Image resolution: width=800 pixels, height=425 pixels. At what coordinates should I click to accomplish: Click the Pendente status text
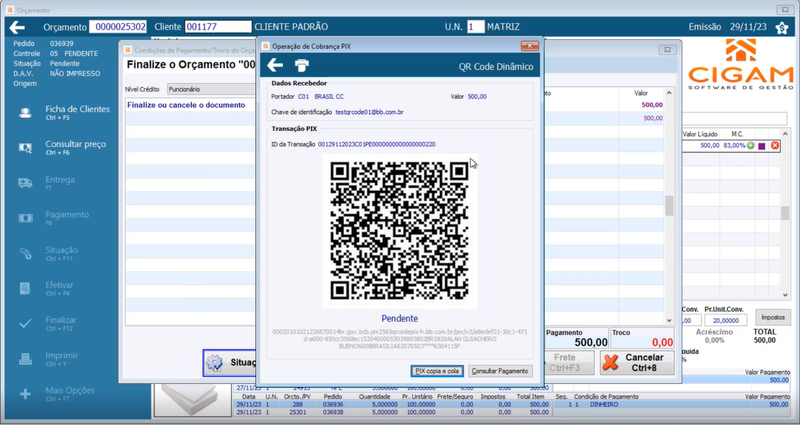coord(399,318)
